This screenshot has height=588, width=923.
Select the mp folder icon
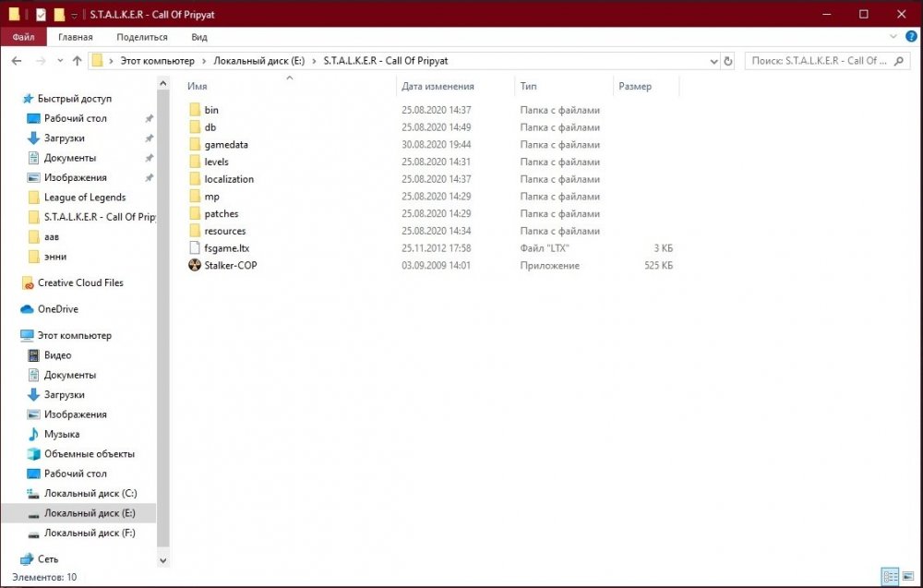click(x=195, y=196)
